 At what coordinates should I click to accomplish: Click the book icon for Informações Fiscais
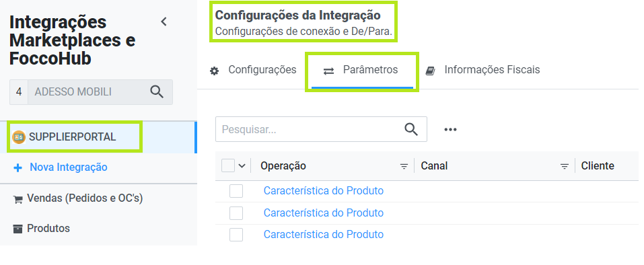click(430, 71)
